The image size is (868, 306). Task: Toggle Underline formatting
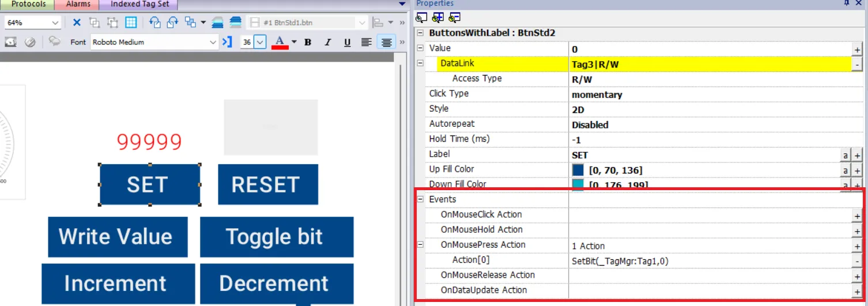348,42
